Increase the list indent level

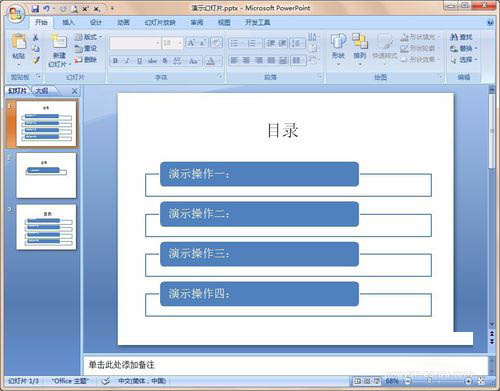(282, 43)
